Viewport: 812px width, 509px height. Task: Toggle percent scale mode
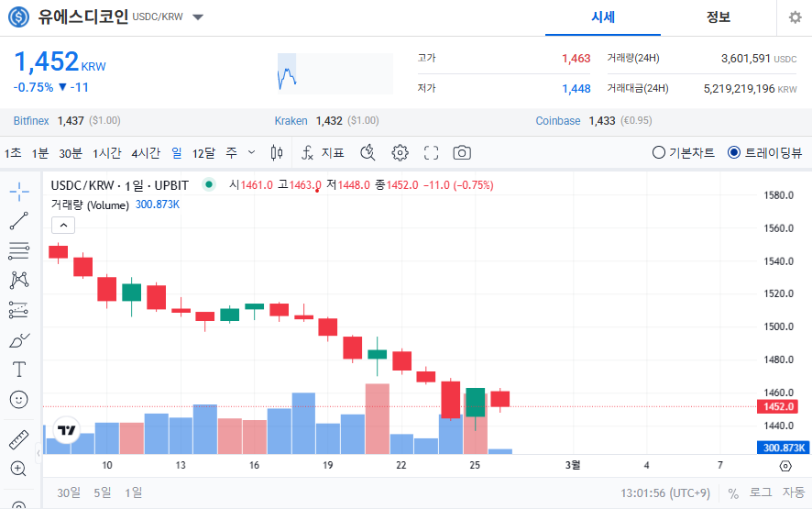point(733,492)
